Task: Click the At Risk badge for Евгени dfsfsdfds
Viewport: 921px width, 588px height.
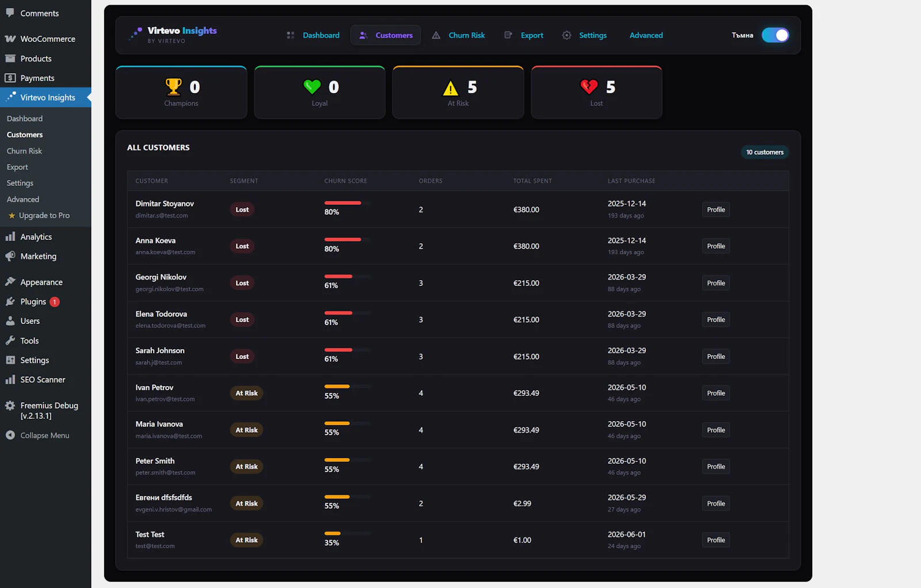Action: (x=246, y=503)
